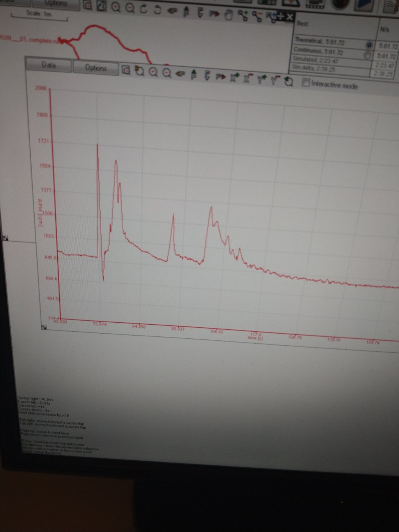Viewport: 399px width, 532px height.
Task: Click the add-node icon with green plus
Action: (243, 16)
